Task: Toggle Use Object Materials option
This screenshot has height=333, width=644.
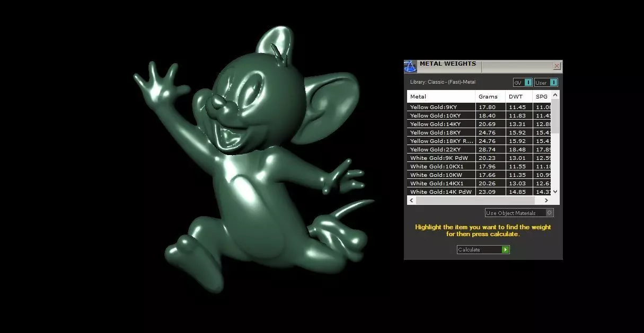Action: tap(519, 213)
